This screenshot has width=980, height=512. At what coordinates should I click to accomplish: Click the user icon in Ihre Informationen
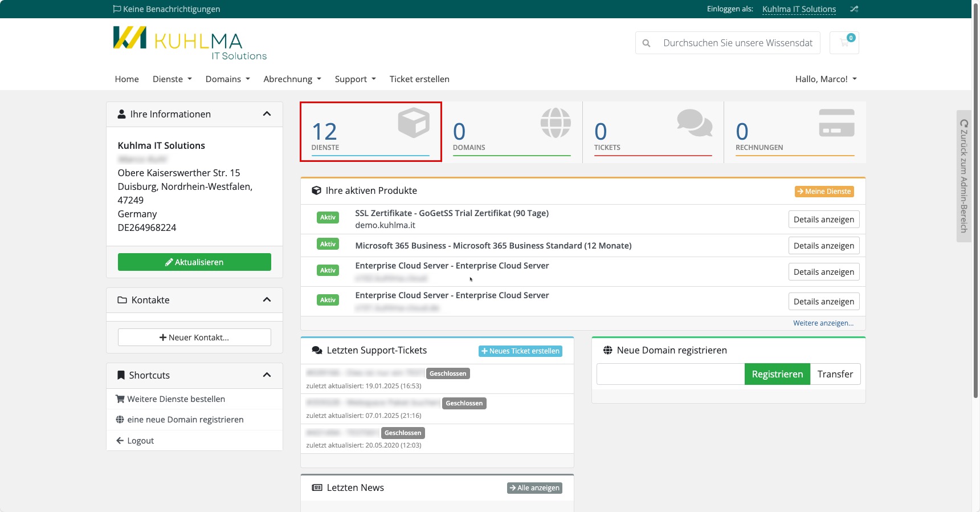(121, 114)
